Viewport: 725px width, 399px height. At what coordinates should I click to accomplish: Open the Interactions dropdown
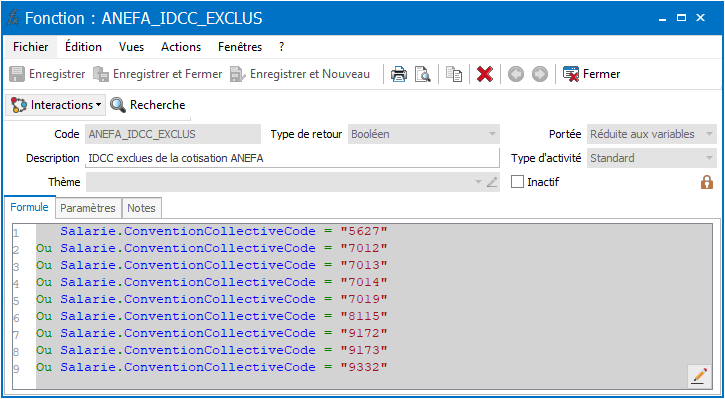[x=55, y=105]
